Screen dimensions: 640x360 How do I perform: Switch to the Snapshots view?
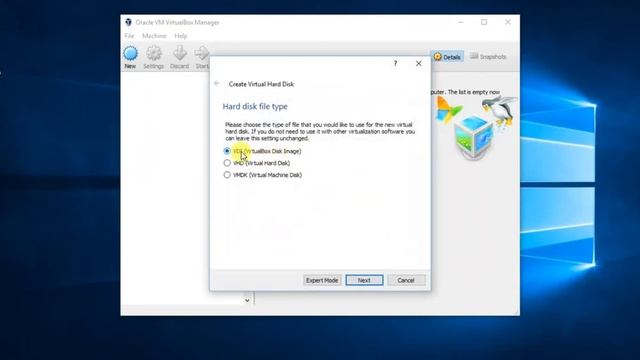tap(488, 56)
